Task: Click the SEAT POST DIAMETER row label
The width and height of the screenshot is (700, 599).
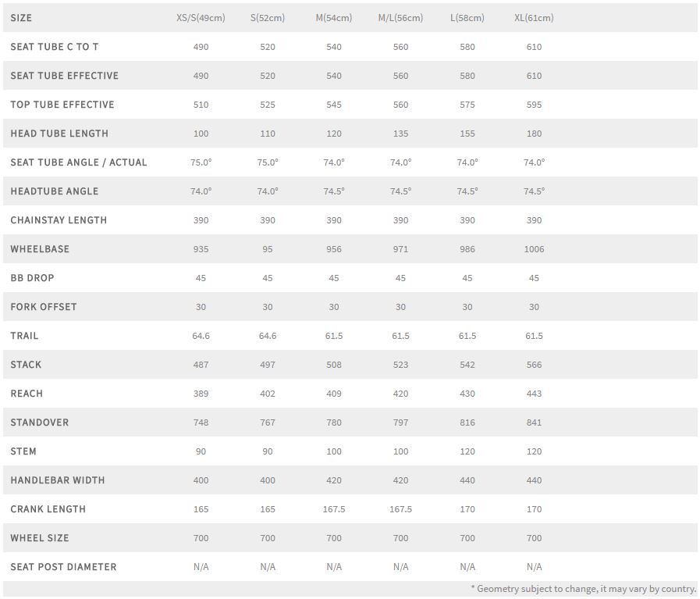Action: (63, 567)
